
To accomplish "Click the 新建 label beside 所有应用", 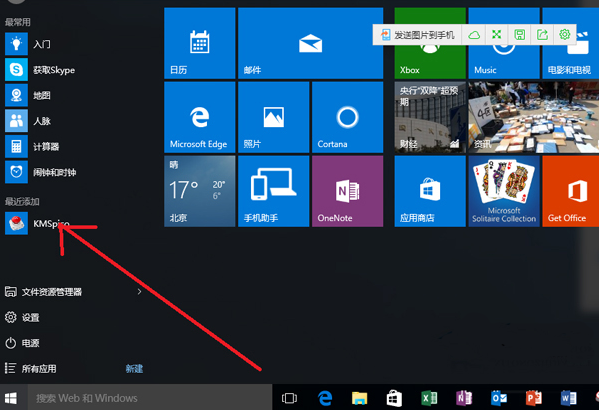I will pyautogui.click(x=135, y=369).
